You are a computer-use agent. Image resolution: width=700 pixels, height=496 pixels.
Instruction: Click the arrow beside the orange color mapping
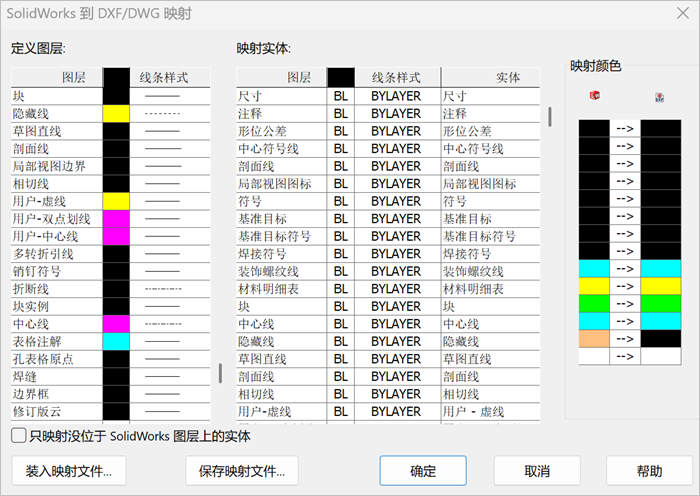625,339
